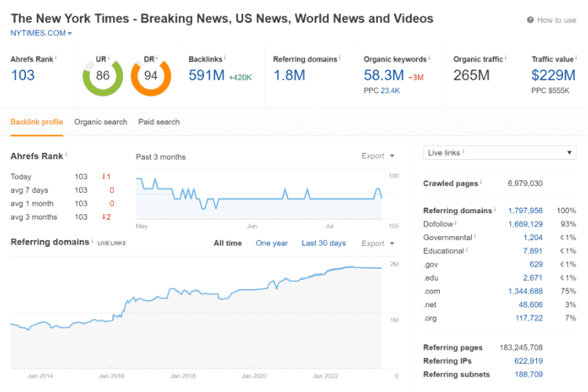Click the Governmental info icon
Screen dimensions: 588x392
475,236
